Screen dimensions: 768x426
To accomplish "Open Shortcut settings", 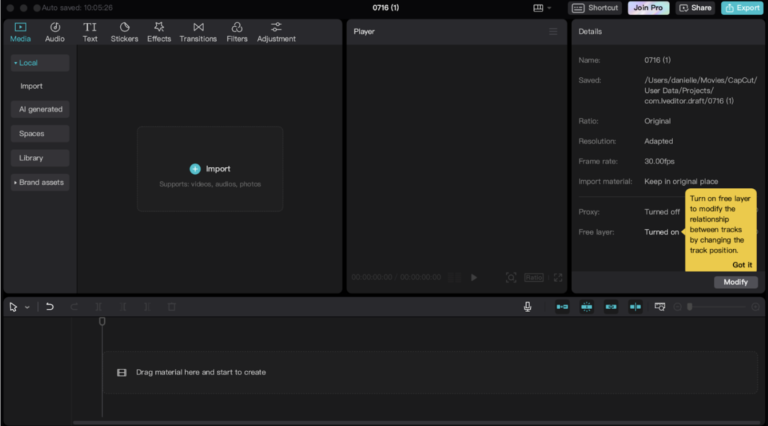I will pyautogui.click(x=595, y=8).
